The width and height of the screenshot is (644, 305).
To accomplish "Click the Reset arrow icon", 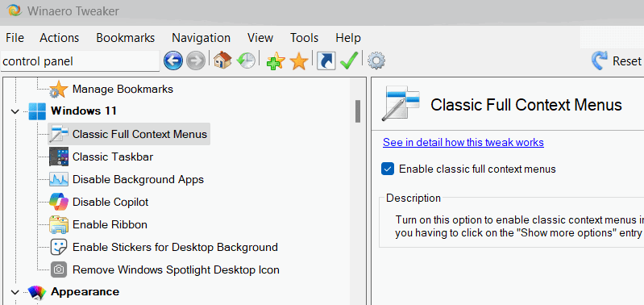I will [x=599, y=61].
